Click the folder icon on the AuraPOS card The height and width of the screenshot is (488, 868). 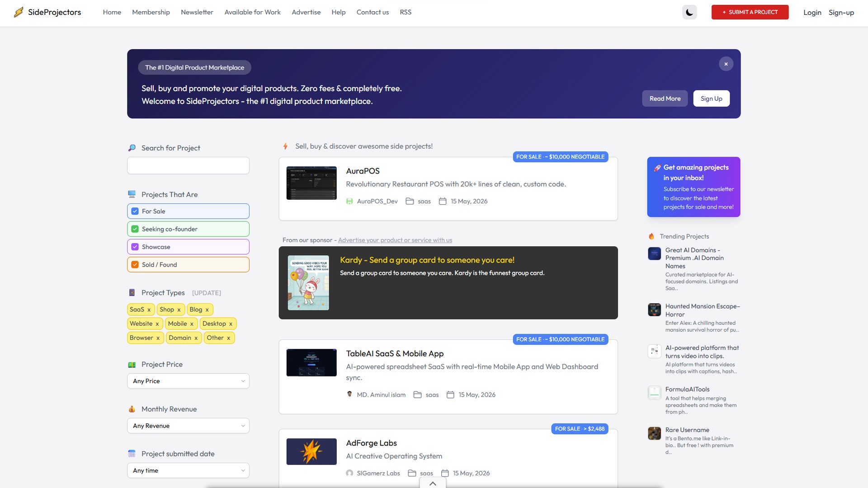pyautogui.click(x=410, y=202)
